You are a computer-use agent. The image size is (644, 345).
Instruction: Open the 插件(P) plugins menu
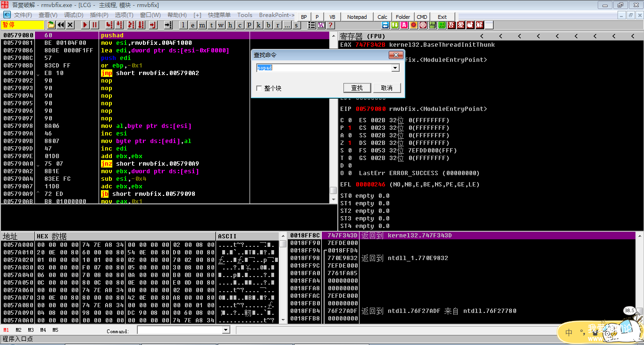point(99,15)
